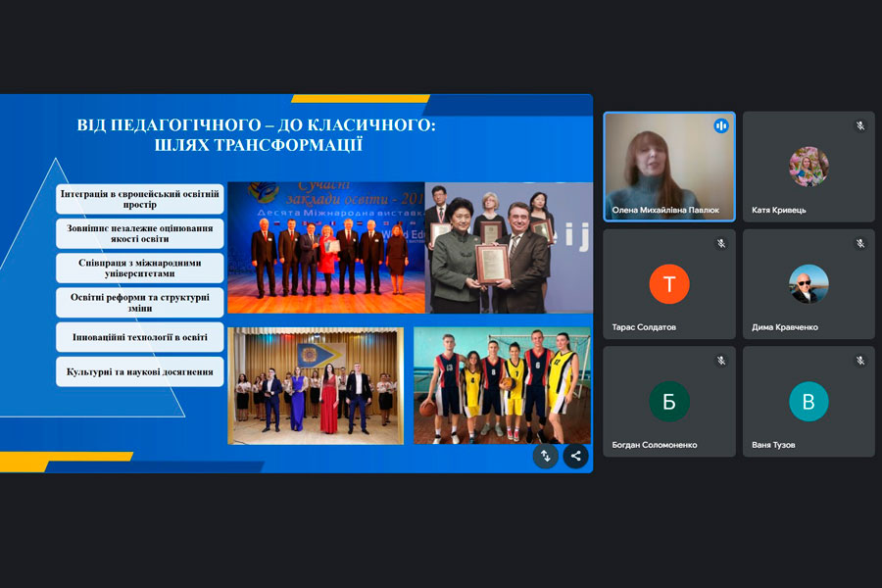Click the orange T avatar of Тарас Солдатов
882x588 pixels.
tap(668, 284)
